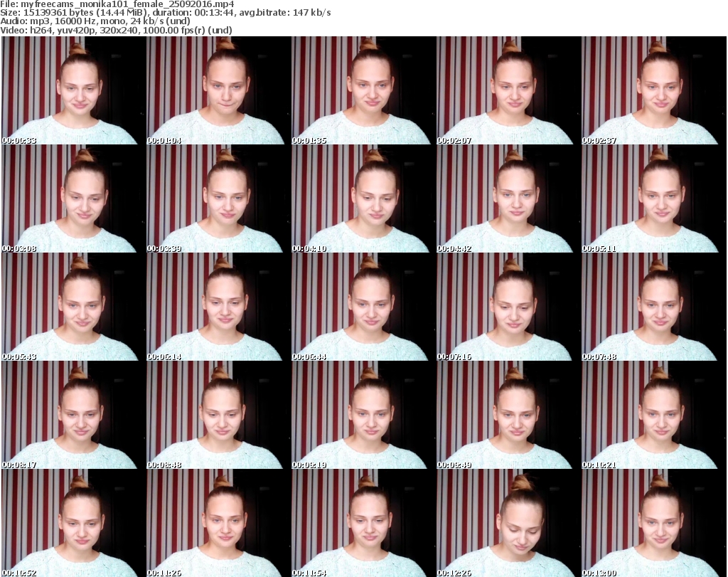728x577 pixels.
Task: Select the frame timestamped 00:07:16
Action: [x=508, y=307]
